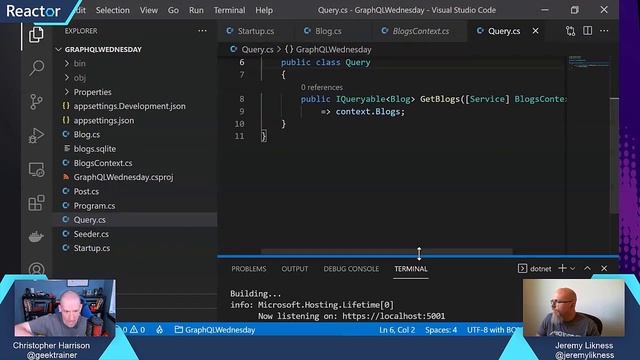Switch to the PROBLEMS panel tab
Screen dimensions: 640x360
coord(249,269)
